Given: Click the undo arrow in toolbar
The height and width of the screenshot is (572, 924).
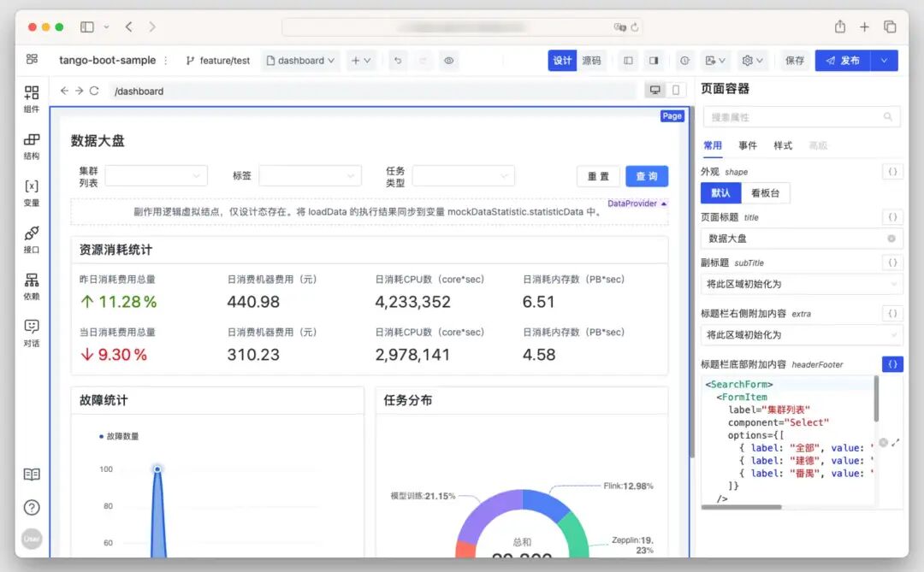Looking at the screenshot, I should click(397, 61).
